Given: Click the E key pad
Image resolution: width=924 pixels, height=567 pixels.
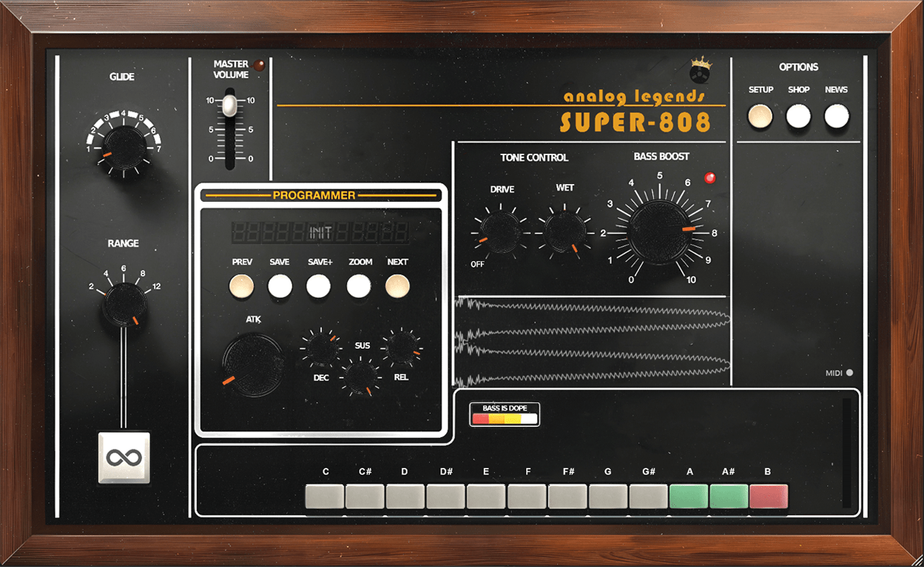Looking at the screenshot, I should pyautogui.click(x=486, y=496).
